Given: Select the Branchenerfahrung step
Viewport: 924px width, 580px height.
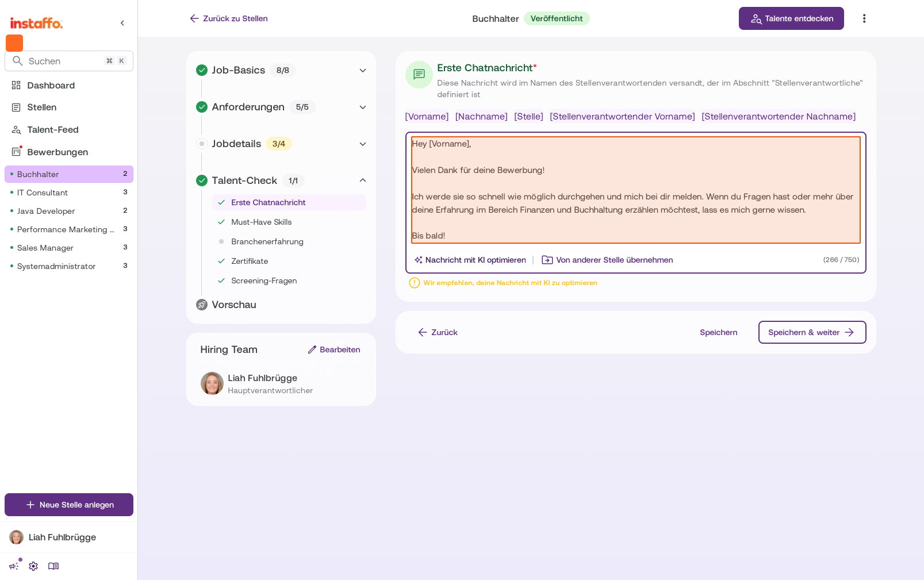Looking at the screenshot, I should (289, 241).
